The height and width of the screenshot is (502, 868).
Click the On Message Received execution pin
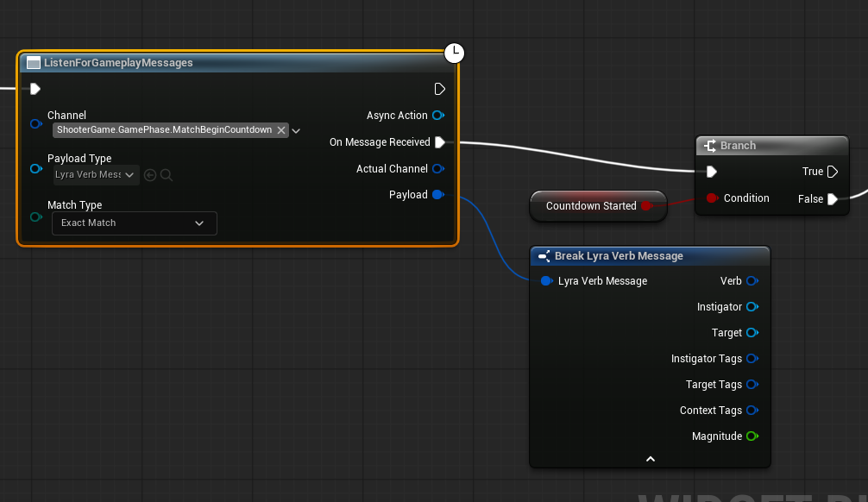440,142
